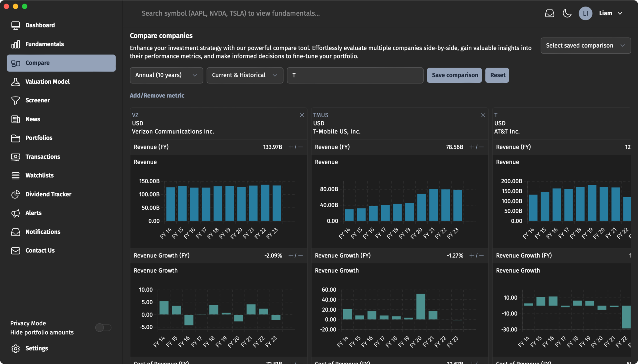Click the Settings gear icon

click(x=16, y=348)
